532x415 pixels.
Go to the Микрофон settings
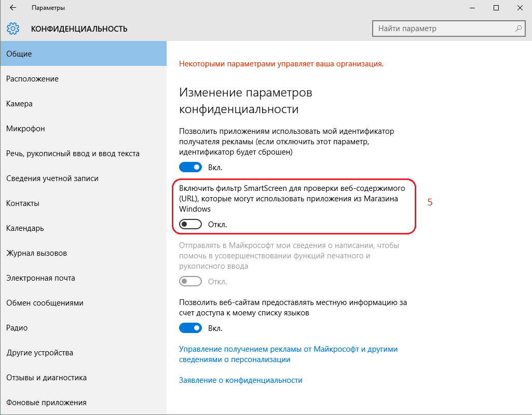(x=25, y=129)
